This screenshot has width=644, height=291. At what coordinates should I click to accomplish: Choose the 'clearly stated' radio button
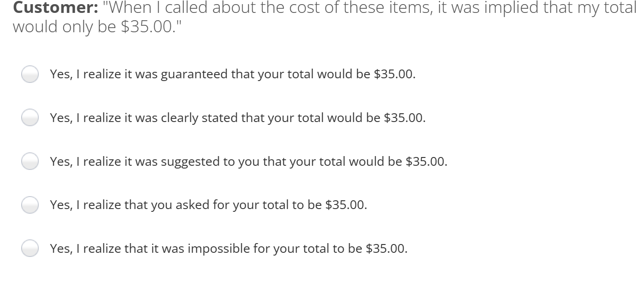pyautogui.click(x=30, y=118)
